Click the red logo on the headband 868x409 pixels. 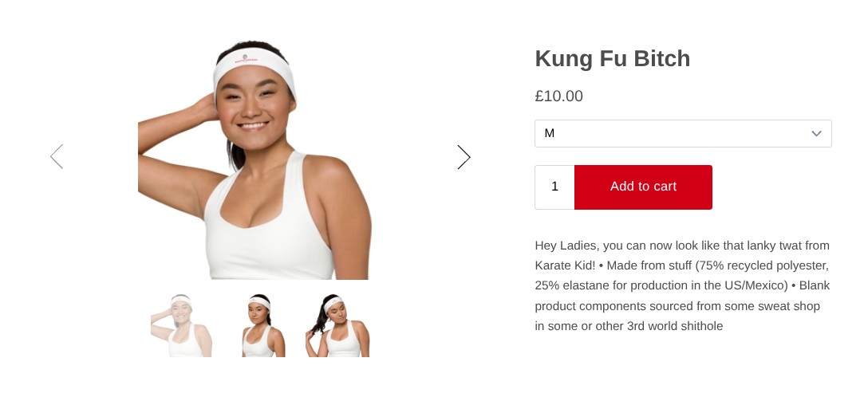click(246, 58)
